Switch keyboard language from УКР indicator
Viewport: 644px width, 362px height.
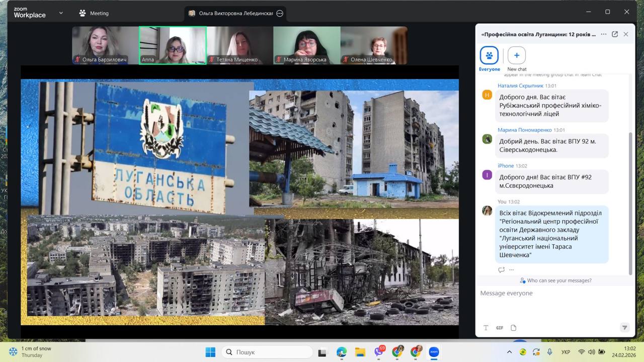566,352
